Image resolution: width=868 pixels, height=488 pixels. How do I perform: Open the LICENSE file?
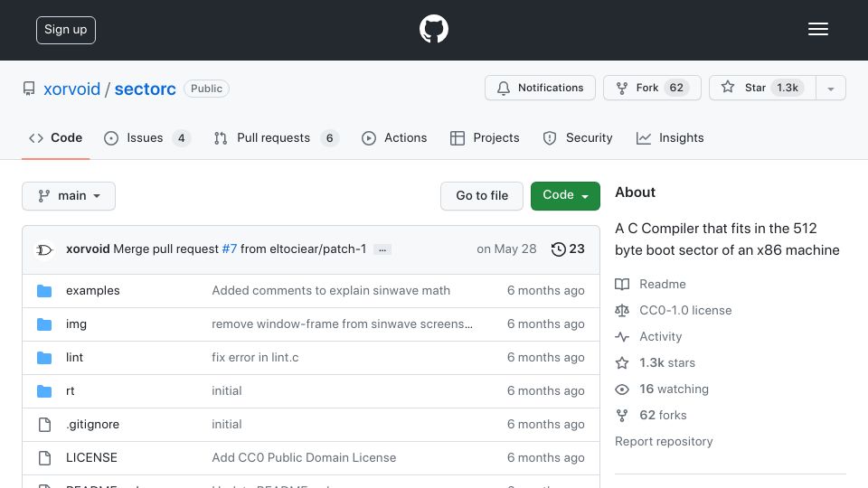pos(91,457)
